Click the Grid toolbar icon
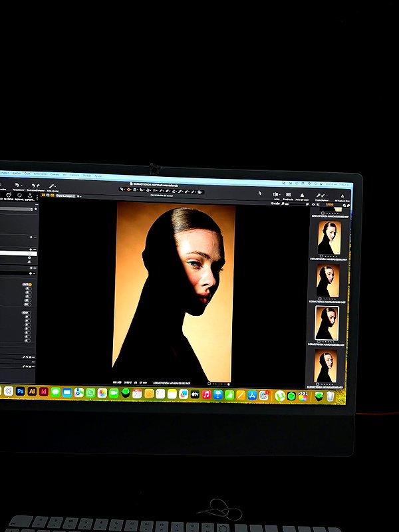399x532 pixels. click(288, 195)
